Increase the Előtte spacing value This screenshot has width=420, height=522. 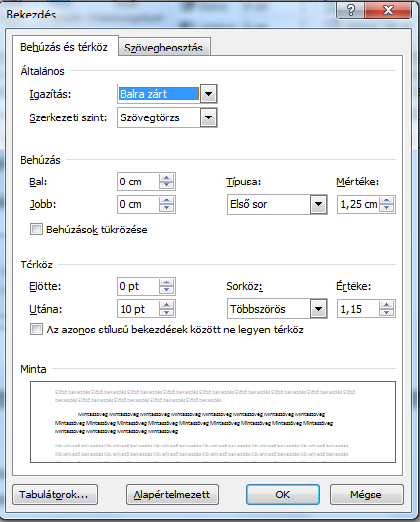click(x=167, y=283)
